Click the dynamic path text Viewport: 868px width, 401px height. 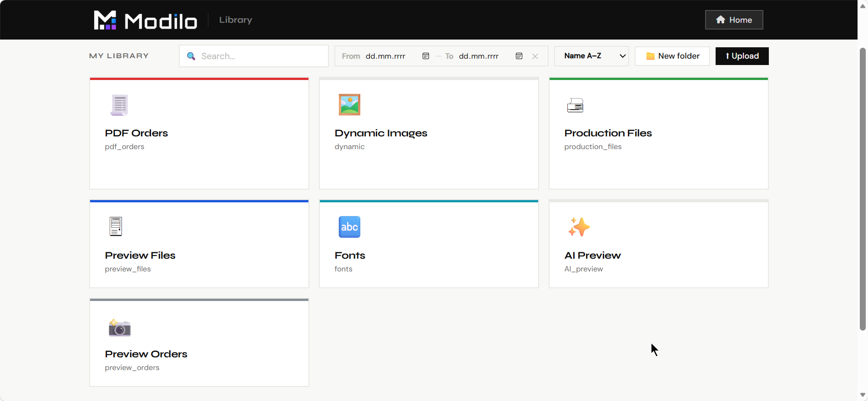[x=349, y=147]
